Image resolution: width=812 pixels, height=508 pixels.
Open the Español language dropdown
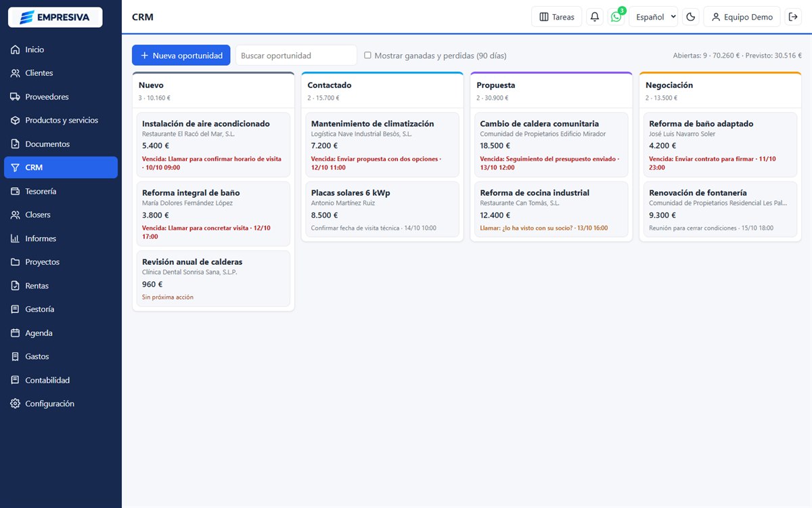click(653, 17)
